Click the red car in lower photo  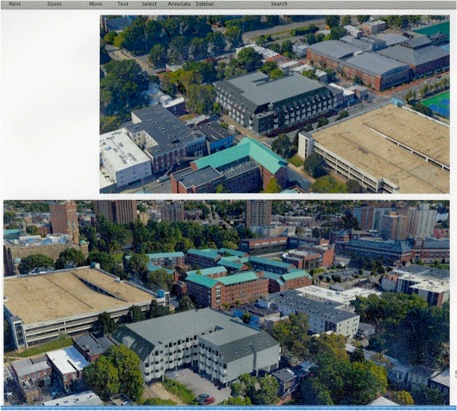(x=209, y=400)
